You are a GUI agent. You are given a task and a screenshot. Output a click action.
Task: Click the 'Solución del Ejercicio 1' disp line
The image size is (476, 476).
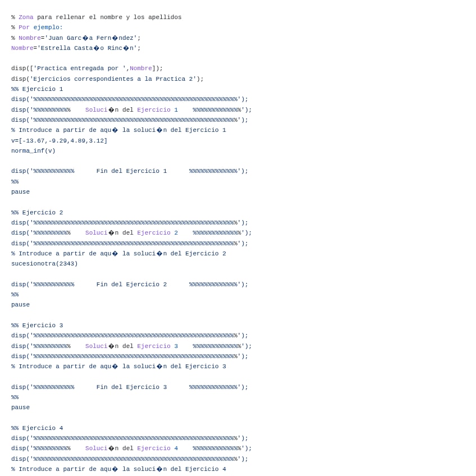(x=131, y=110)
